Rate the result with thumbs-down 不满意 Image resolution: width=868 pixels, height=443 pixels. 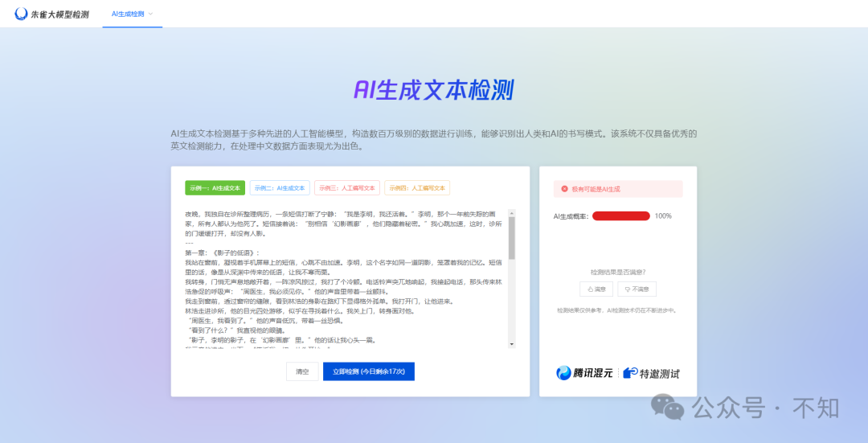[637, 289]
